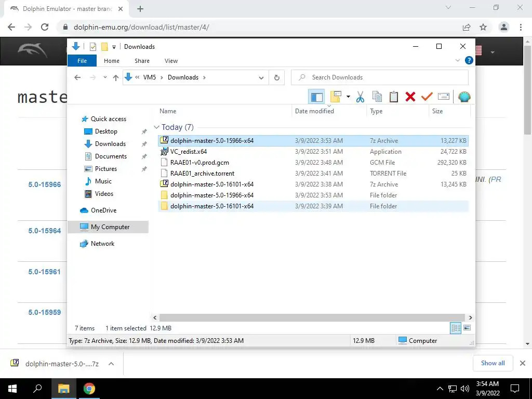Click the New folder quick access icon
This screenshot has height=399, width=532.
104,47
